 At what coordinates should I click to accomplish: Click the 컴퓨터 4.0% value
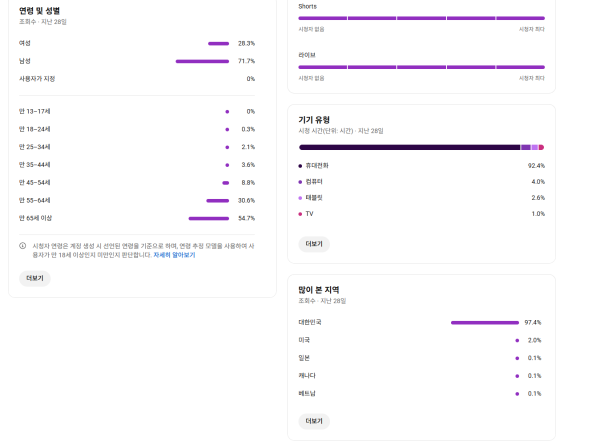tap(538, 182)
